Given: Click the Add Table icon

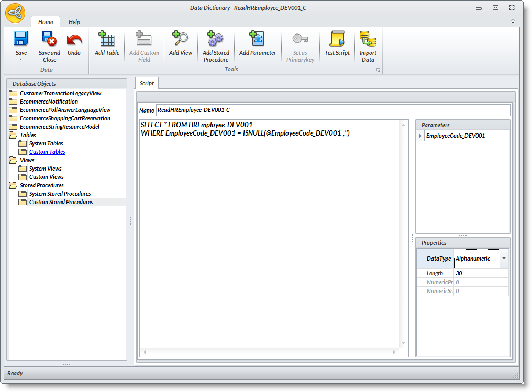Looking at the screenshot, I should coord(107,39).
